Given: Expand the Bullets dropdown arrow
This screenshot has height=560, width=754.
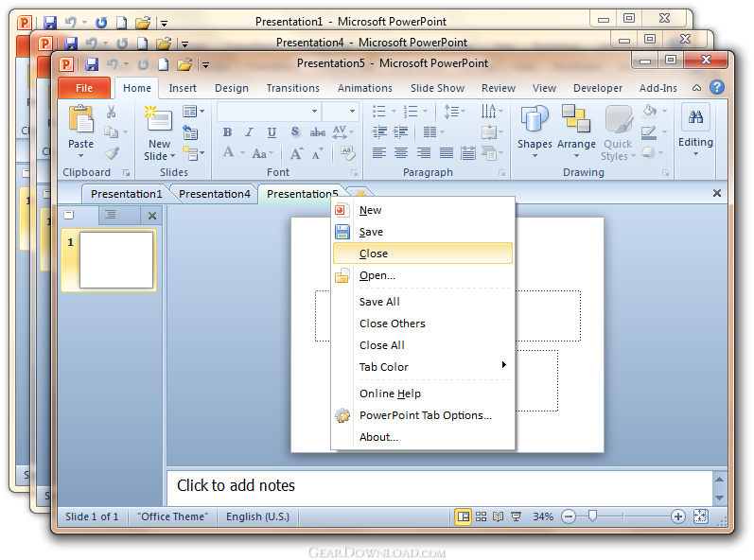Looking at the screenshot, I should click(394, 112).
